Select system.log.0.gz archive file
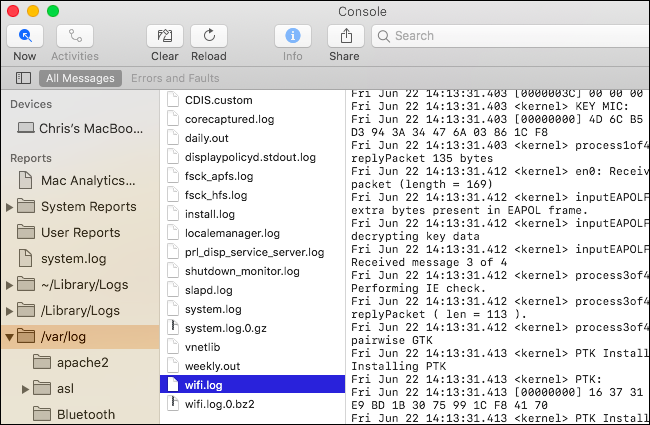The height and width of the screenshot is (425, 650). coord(226,328)
